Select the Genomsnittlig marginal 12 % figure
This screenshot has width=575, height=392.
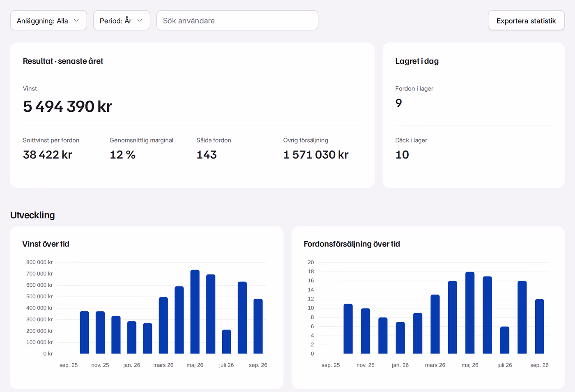(x=122, y=154)
